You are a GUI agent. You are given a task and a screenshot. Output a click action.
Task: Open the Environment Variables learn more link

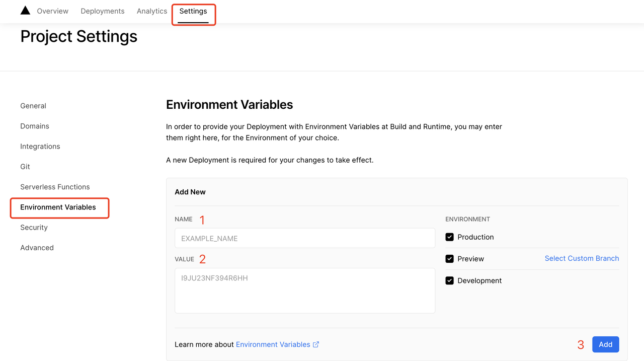(273, 344)
